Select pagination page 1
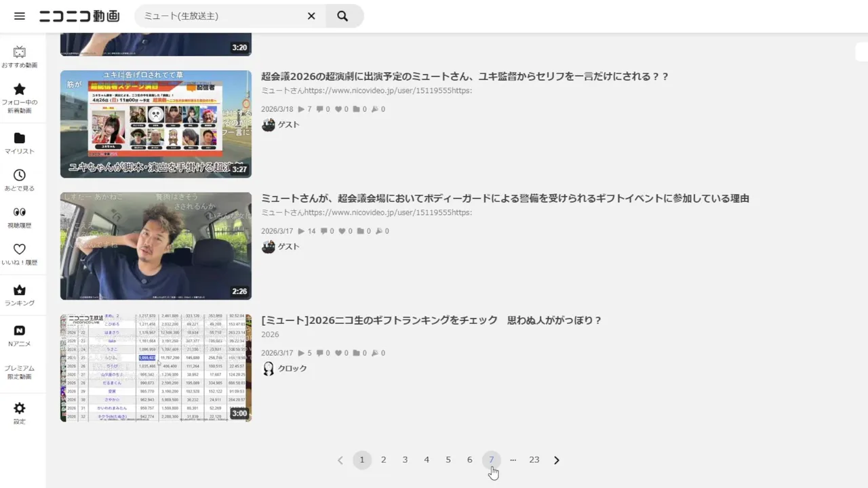This screenshot has width=868, height=488. click(362, 460)
